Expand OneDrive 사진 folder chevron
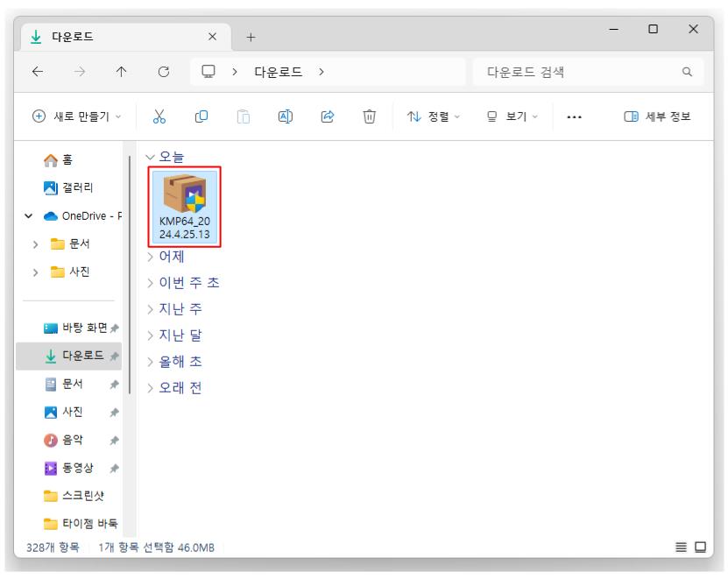The image size is (728, 579). pyautogui.click(x=36, y=272)
